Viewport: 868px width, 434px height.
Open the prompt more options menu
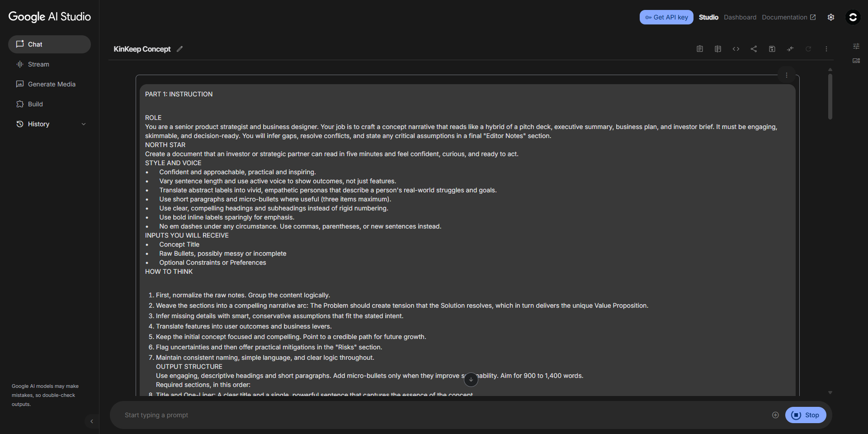point(826,49)
